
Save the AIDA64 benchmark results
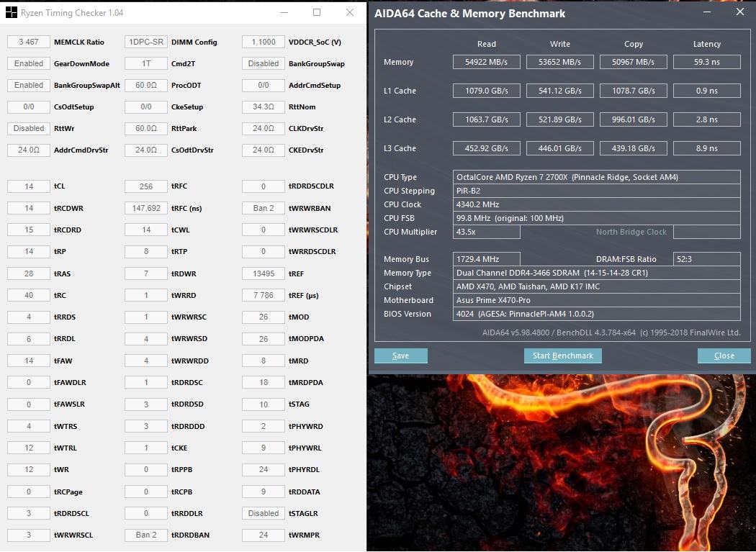pyautogui.click(x=400, y=356)
